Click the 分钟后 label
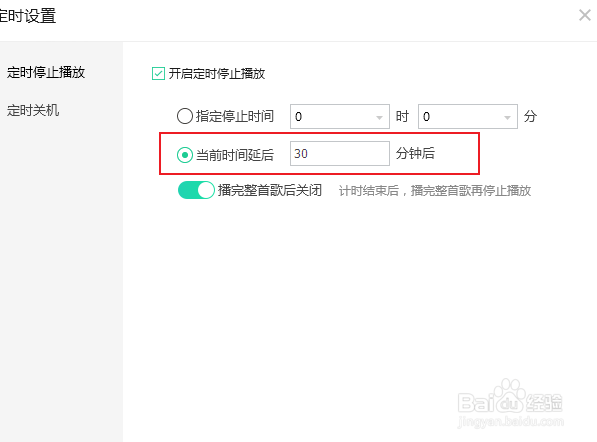The width and height of the screenshot is (597, 442). pyautogui.click(x=415, y=153)
